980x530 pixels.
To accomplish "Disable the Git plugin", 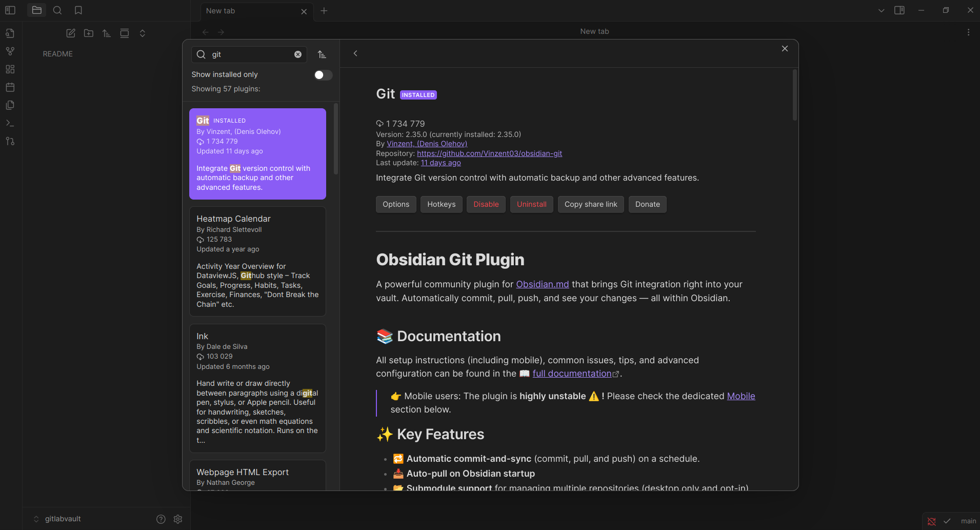I will point(486,204).
